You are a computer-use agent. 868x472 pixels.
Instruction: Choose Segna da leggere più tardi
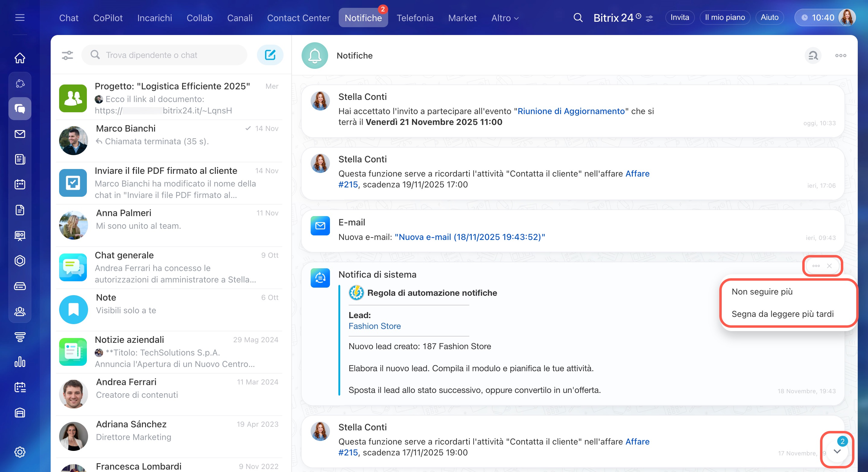[x=782, y=314]
